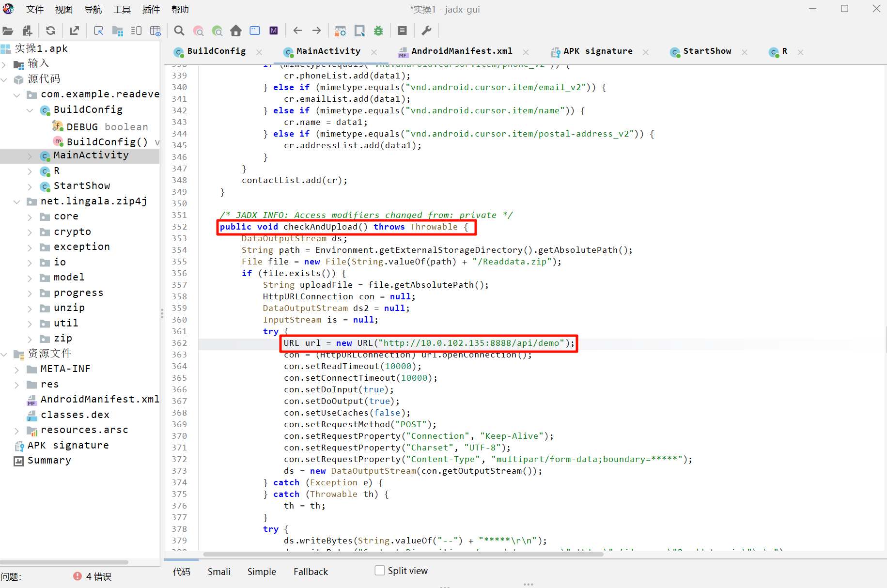Click the log viewer icon
Image resolution: width=887 pixels, height=588 pixels.
tap(402, 31)
